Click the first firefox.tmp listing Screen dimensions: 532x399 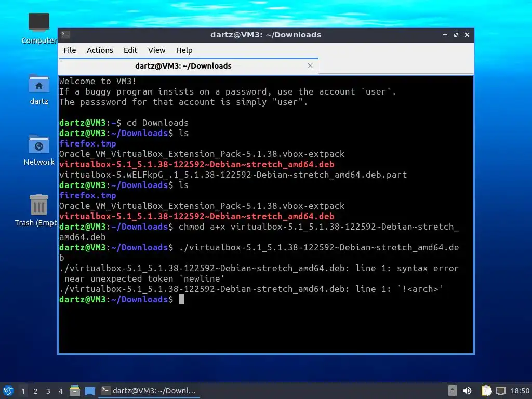[87, 143]
